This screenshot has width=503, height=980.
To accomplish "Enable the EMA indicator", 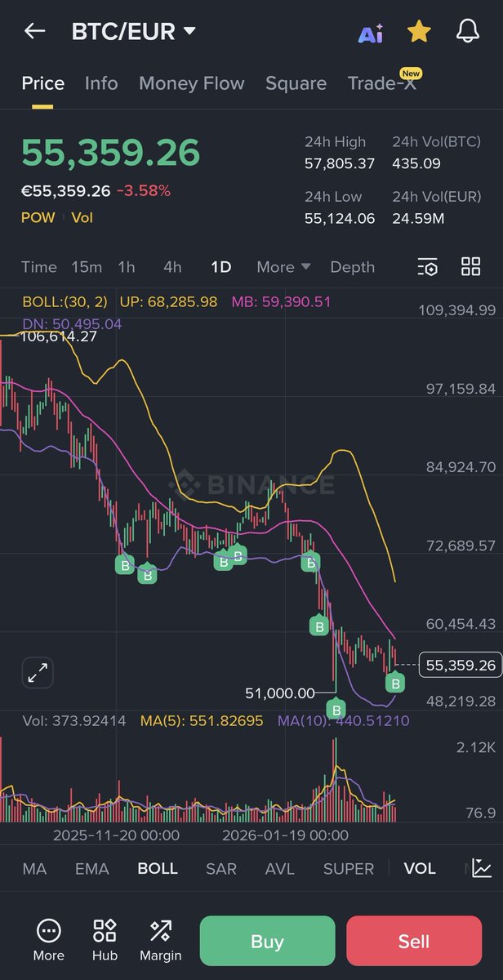I will tap(91, 869).
